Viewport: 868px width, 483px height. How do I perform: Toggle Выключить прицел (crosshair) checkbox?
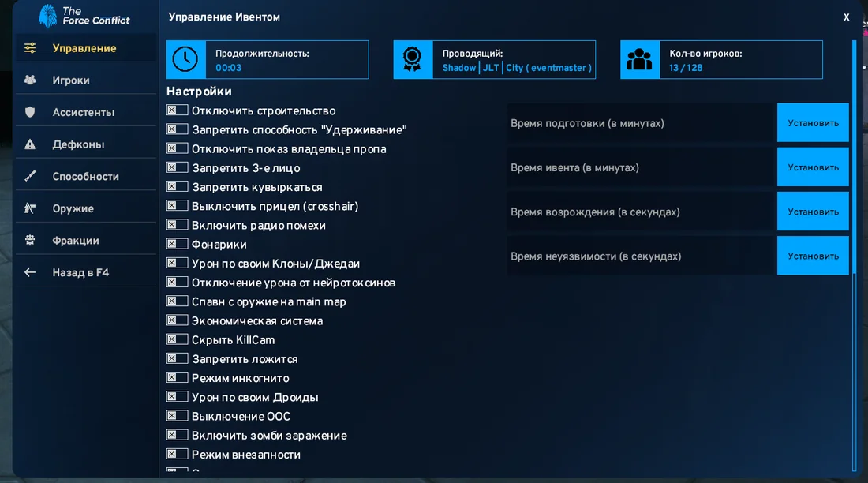click(177, 205)
